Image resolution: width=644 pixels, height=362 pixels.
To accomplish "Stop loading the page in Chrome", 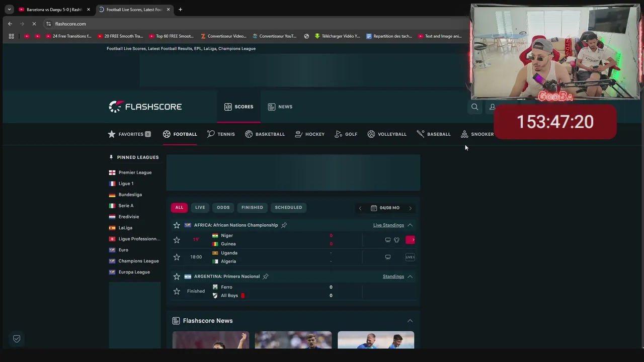I will [34, 24].
